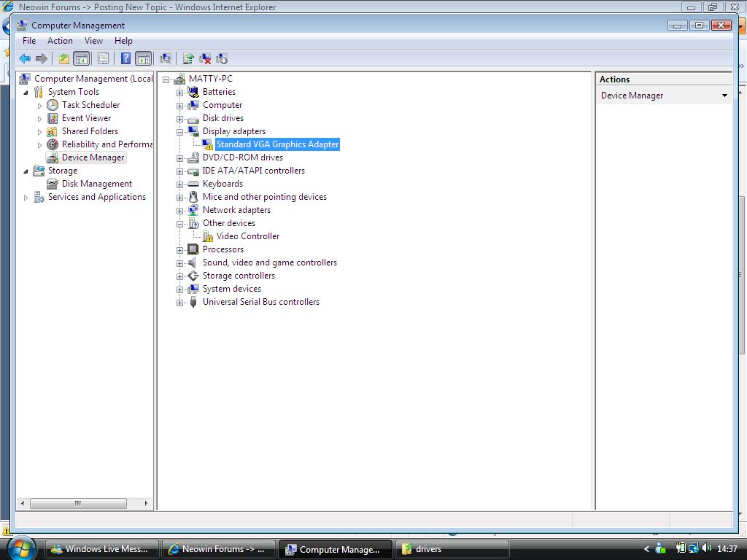Click the Export list toolbar icon
747x560 pixels.
pos(63,58)
